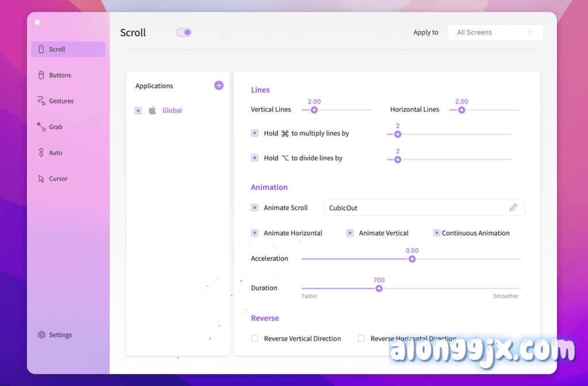The height and width of the screenshot is (386, 588).
Task: Uncheck the Global application checkbox
Action: coord(138,111)
